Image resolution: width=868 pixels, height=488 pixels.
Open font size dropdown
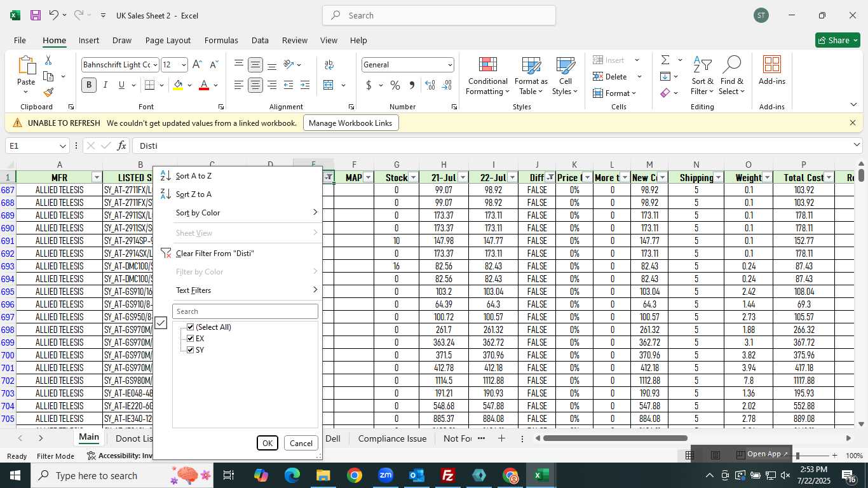tap(184, 65)
